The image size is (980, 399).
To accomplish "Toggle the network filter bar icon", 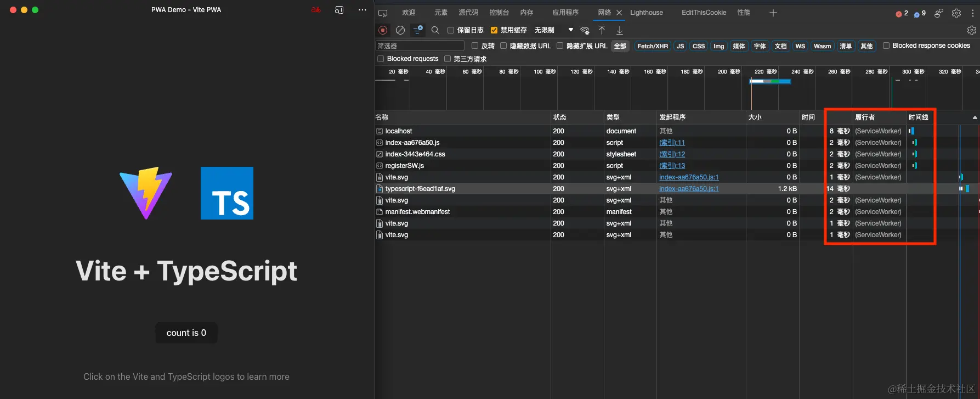I will click(x=418, y=30).
